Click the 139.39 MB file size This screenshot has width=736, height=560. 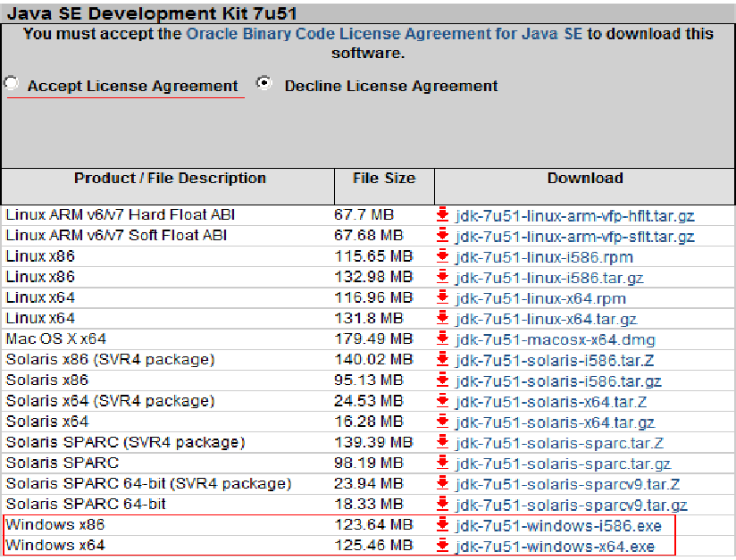pyautogui.click(x=373, y=442)
